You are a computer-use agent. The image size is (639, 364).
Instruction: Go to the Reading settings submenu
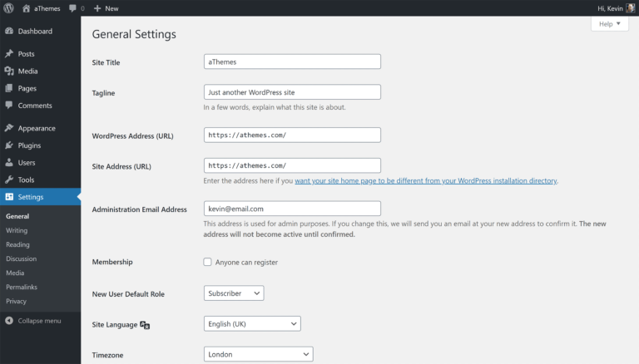coord(17,244)
